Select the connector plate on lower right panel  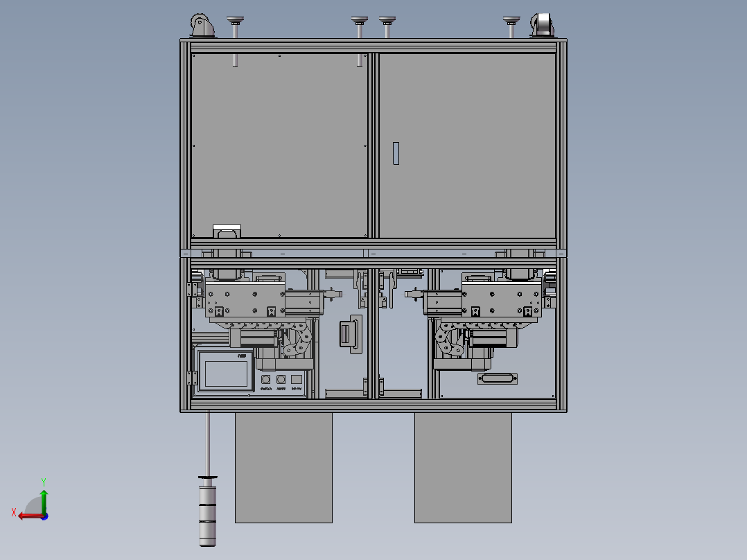click(x=498, y=378)
